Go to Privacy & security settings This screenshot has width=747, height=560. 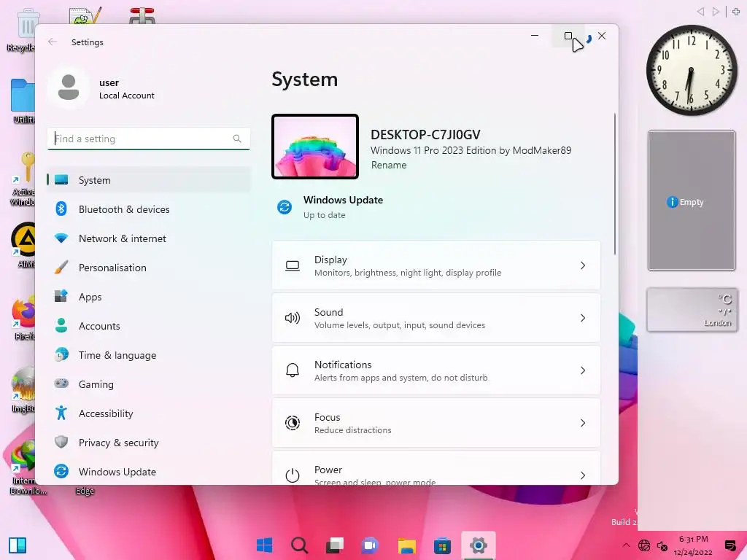pos(149,443)
